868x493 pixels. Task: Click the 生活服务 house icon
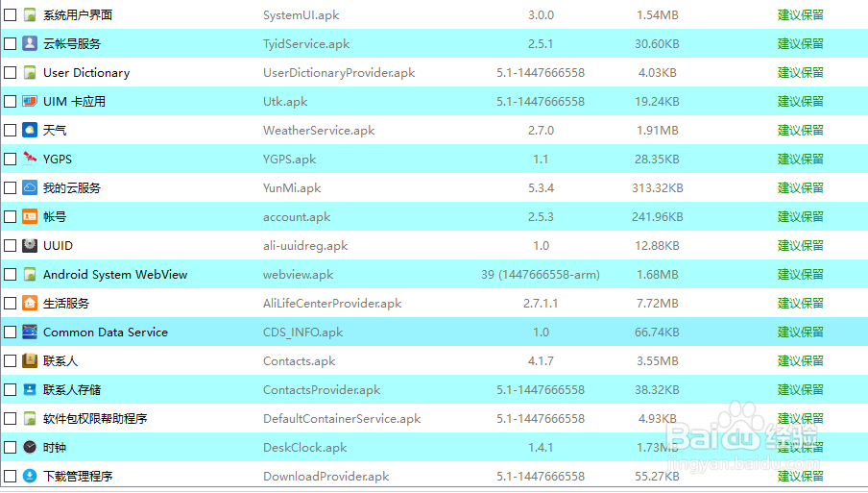click(30, 303)
